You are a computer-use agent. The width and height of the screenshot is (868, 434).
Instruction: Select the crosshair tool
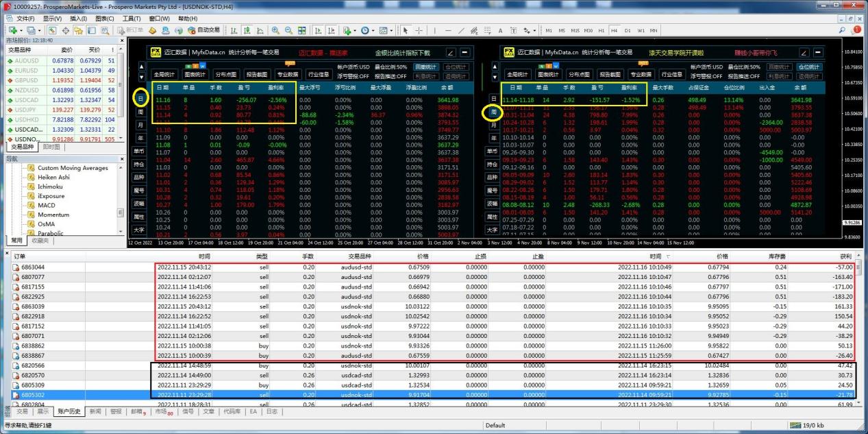pyautogui.click(x=419, y=30)
